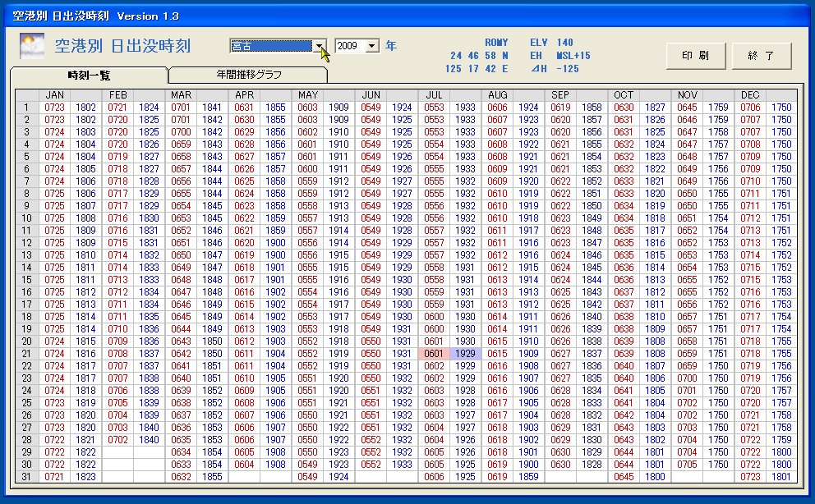Screen dimensions: 815x504
Task: Click the MAY column header
Action: click(x=308, y=95)
